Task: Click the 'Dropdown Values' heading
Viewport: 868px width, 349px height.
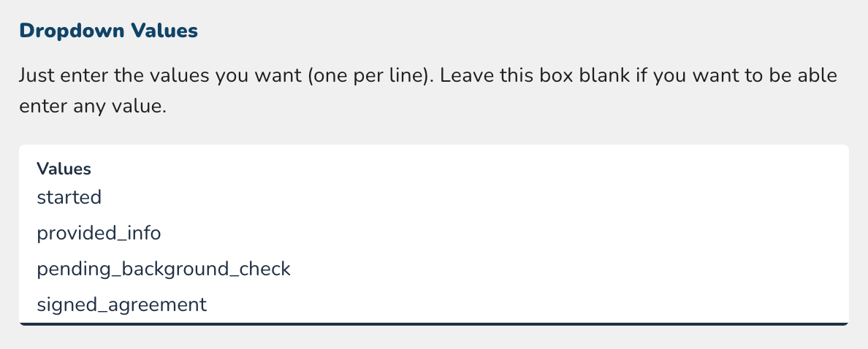Action: coord(108,31)
